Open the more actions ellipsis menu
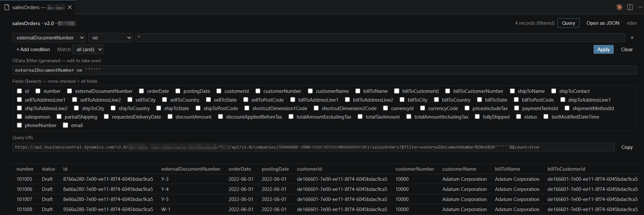 point(640,7)
